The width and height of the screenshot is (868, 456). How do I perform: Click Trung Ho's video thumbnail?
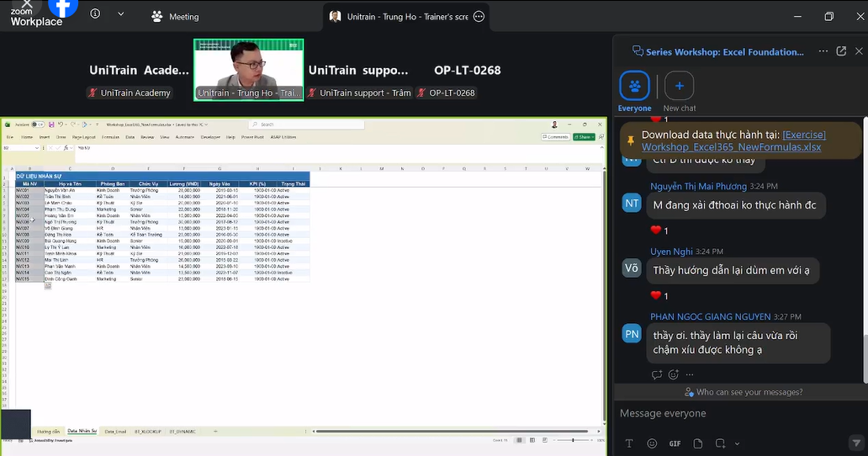(x=249, y=70)
